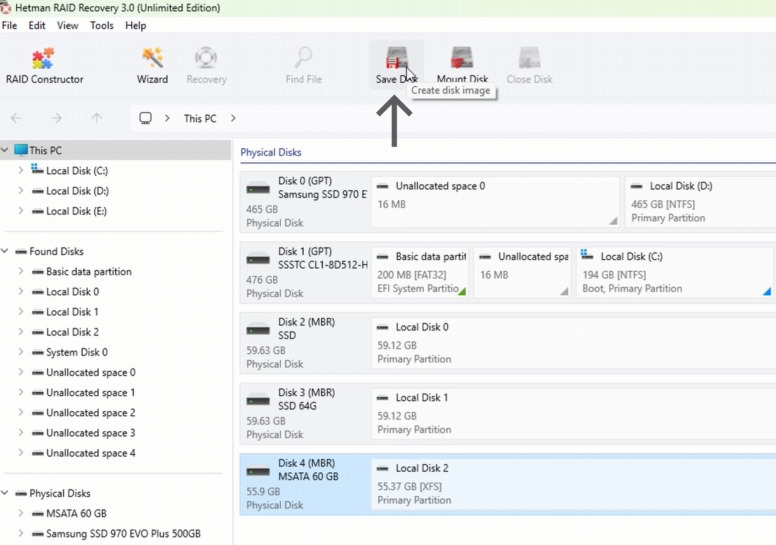
Task: Collapse the Physical Disks tree node
Action: pyautogui.click(x=5, y=493)
